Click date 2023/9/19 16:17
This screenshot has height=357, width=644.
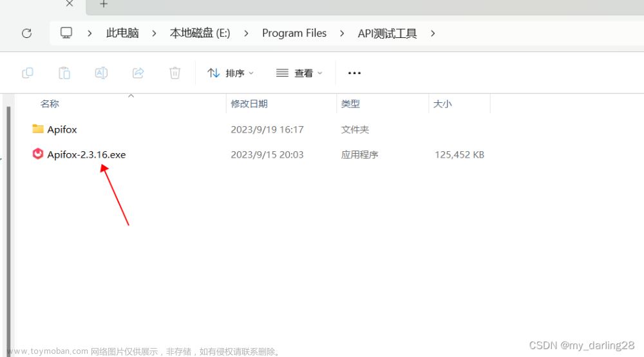[x=267, y=130]
